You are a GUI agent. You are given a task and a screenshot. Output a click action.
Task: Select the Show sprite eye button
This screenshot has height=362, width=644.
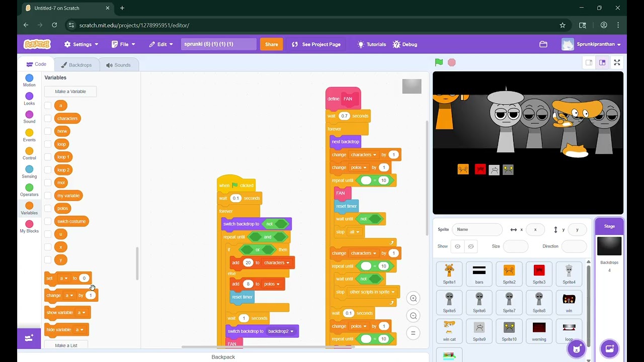point(457,246)
